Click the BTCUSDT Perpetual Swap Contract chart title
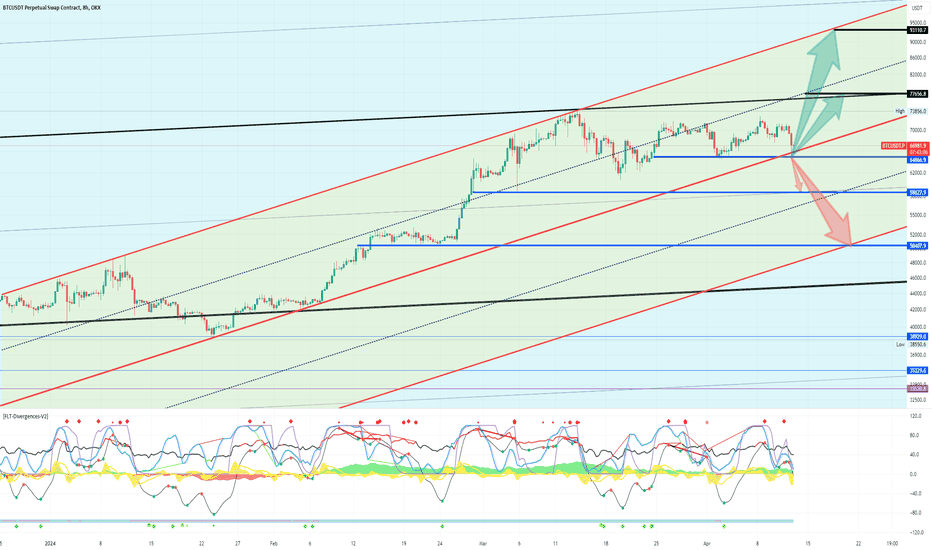Viewport: 932px width, 550px height. coord(52,8)
